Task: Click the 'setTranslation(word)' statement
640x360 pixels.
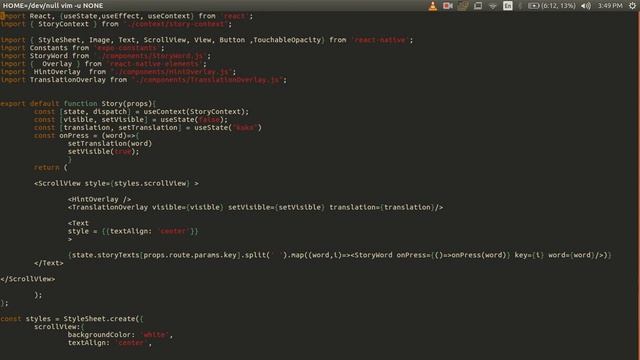Action: click(110, 144)
